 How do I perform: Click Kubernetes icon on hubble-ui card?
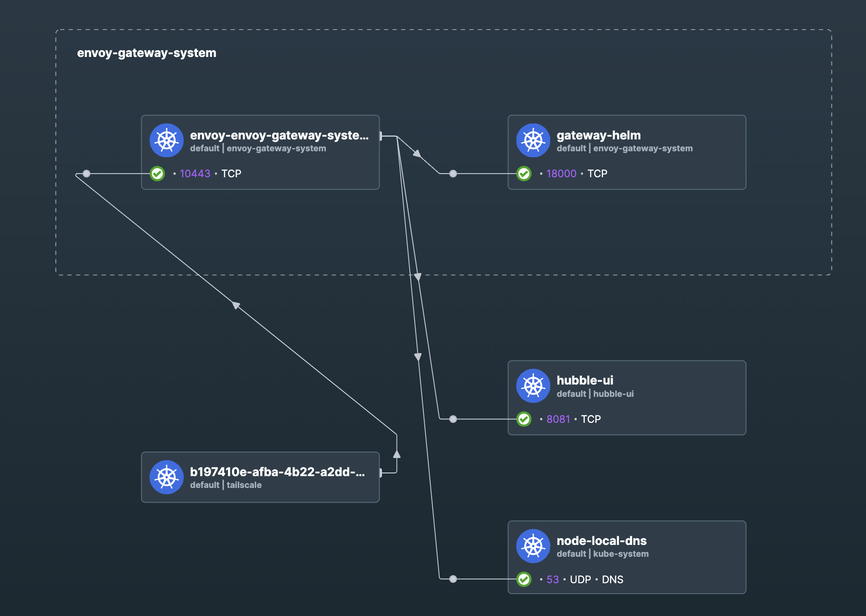(533, 386)
